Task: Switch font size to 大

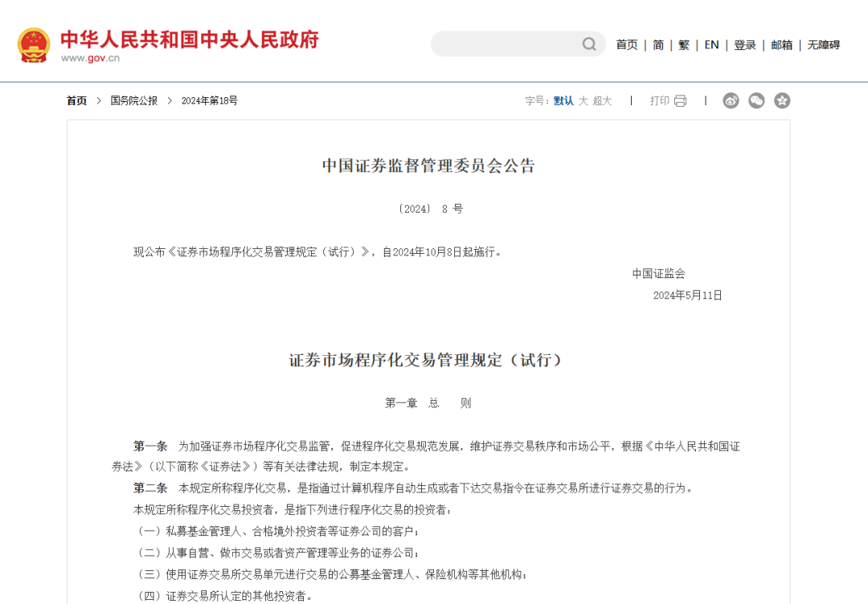Action: 580,100
